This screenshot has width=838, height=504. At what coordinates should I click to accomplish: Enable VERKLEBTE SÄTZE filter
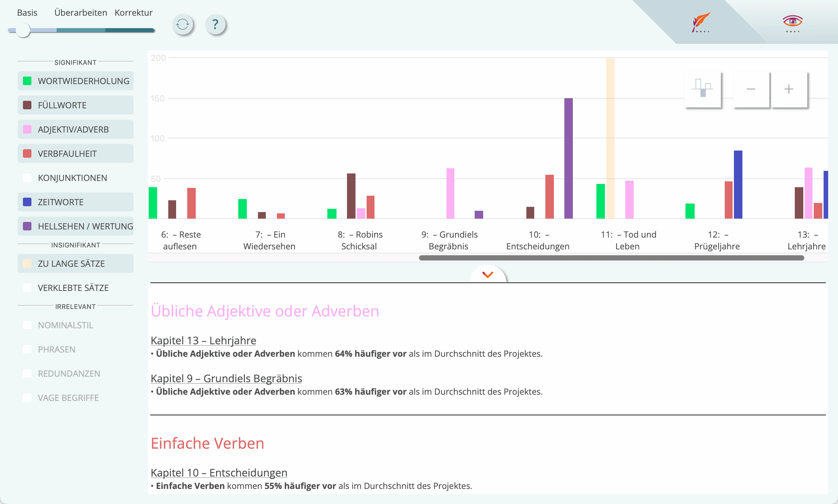tap(75, 288)
